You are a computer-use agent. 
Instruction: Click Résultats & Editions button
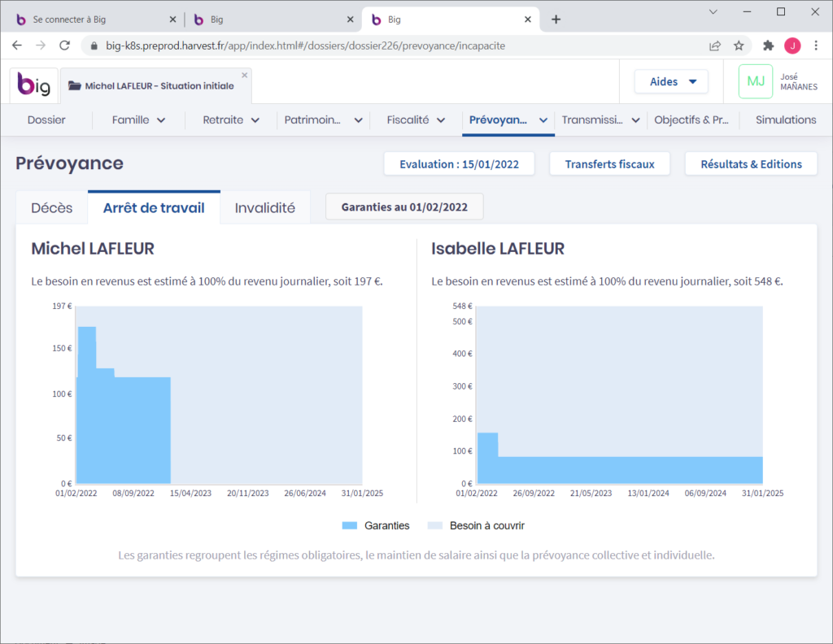pyautogui.click(x=751, y=163)
